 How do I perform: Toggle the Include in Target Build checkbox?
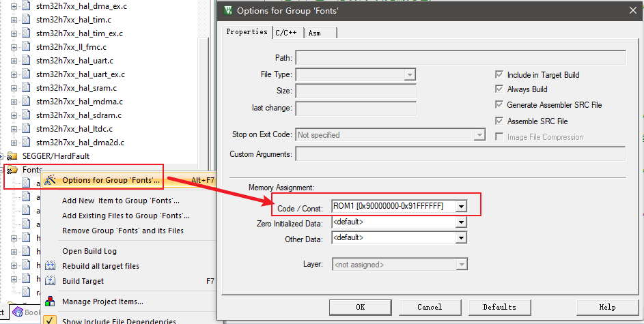tap(499, 75)
